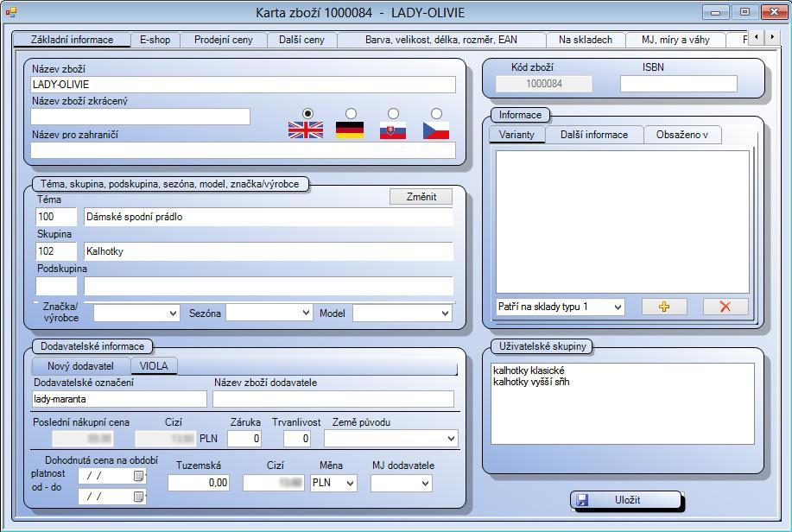Image resolution: width=792 pixels, height=532 pixels.
Task: Select the English language radio button
Action: tap(307, 113)
